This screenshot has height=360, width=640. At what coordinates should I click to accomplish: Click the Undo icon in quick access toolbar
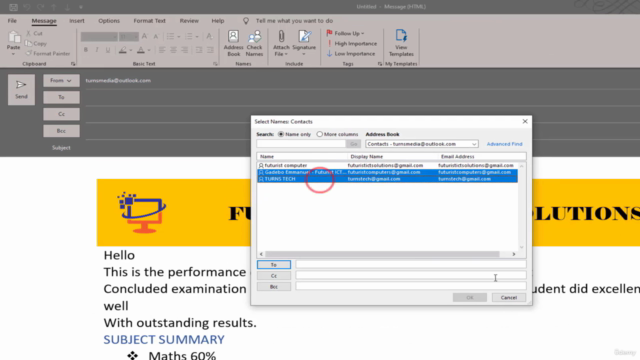tap(27, 7)
